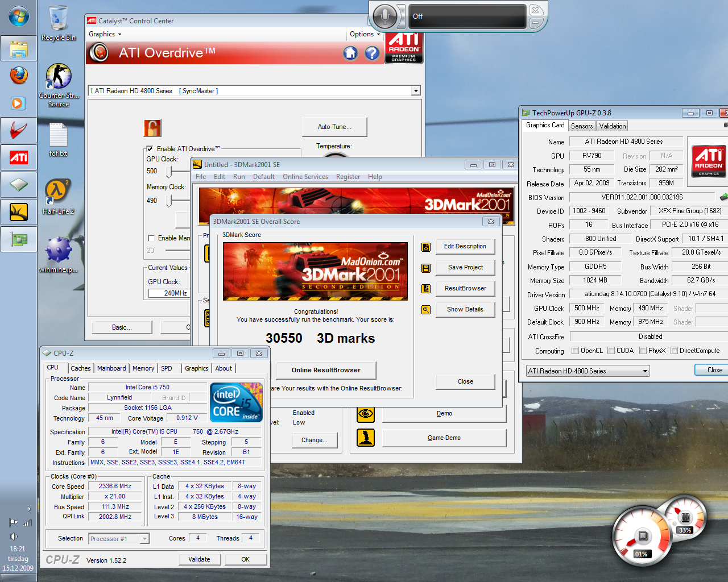The width and height of the screenshot is (728, 582).
Task: Click the Auto-Tune button in ATI Overdrive
Action: [334, 127]
